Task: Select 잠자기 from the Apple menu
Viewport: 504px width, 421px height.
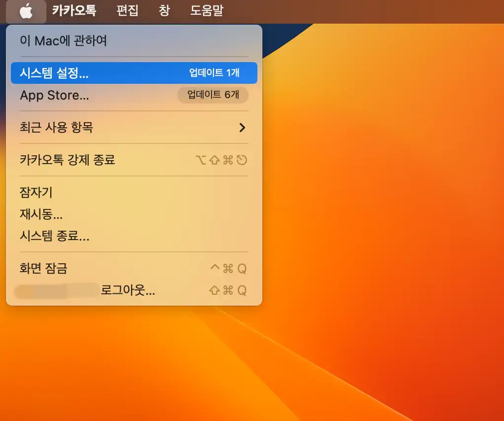Action: click(x=134, y=192)
